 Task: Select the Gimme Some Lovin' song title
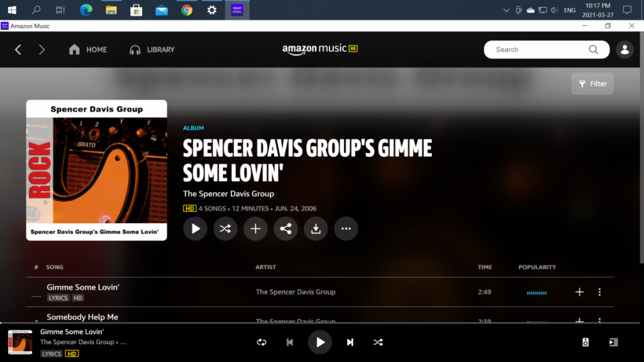83,287
